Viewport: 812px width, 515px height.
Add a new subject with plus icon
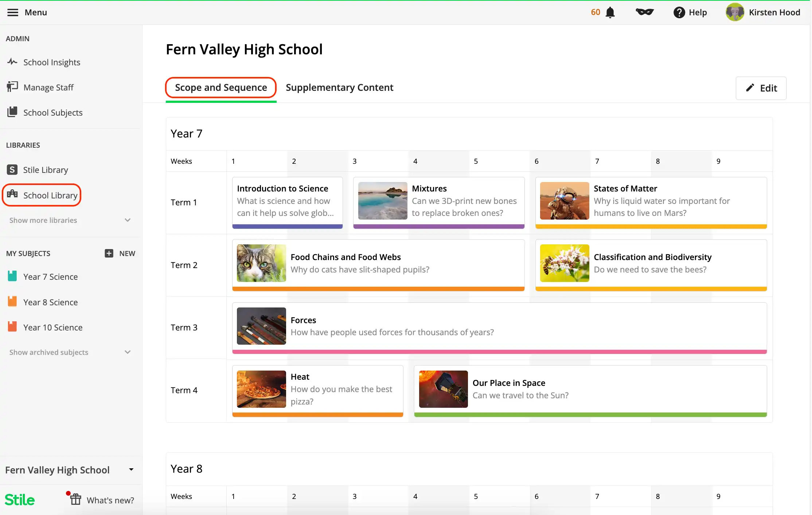(x=109, y=253)
